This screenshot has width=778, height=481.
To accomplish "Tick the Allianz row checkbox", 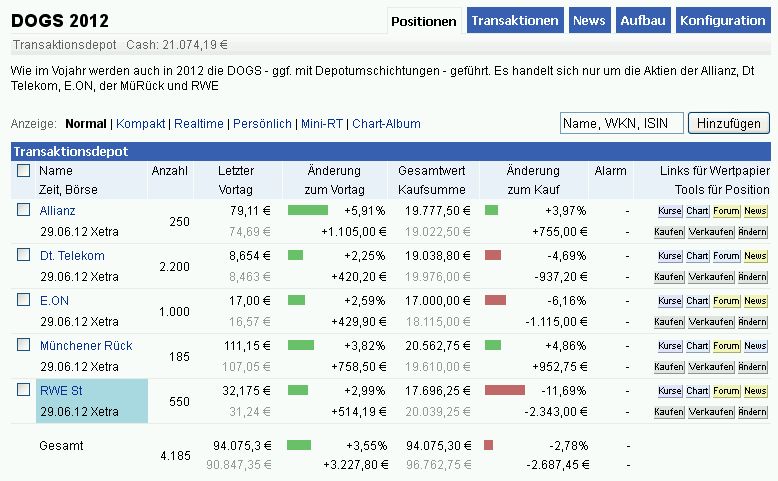I will pyautogui.click(x=24, y=210).
